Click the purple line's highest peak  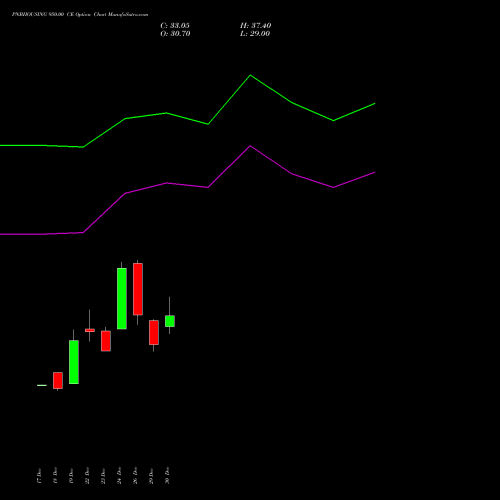250,146
